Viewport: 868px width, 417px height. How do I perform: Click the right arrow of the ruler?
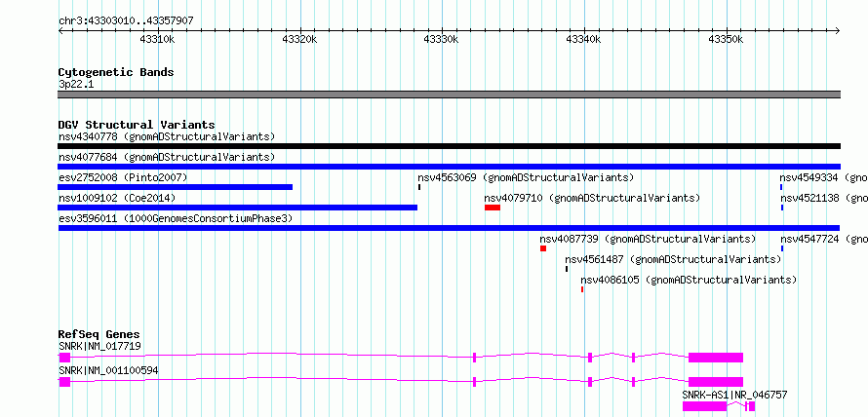pos(838,30)
